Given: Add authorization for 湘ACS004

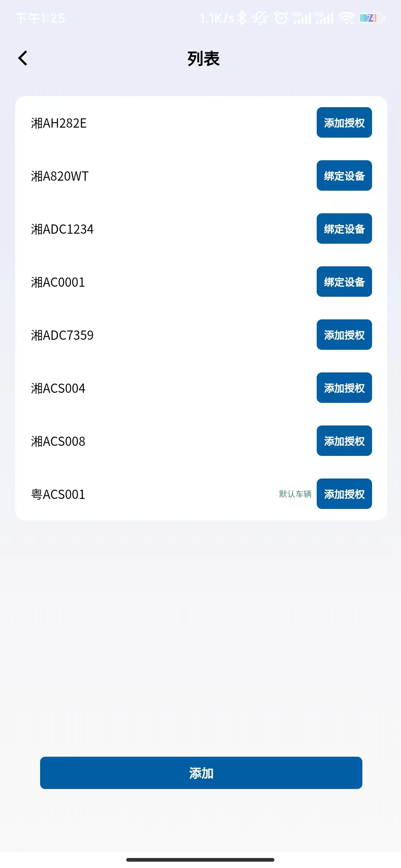Looking at the screenshot, I should pos(344,388).
